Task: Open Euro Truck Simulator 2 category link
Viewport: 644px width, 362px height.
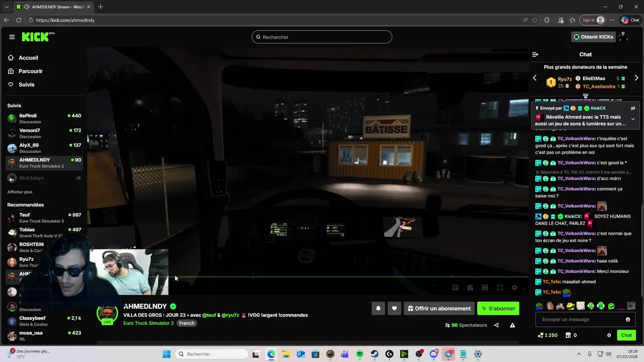Action: [x=148, y=323]
